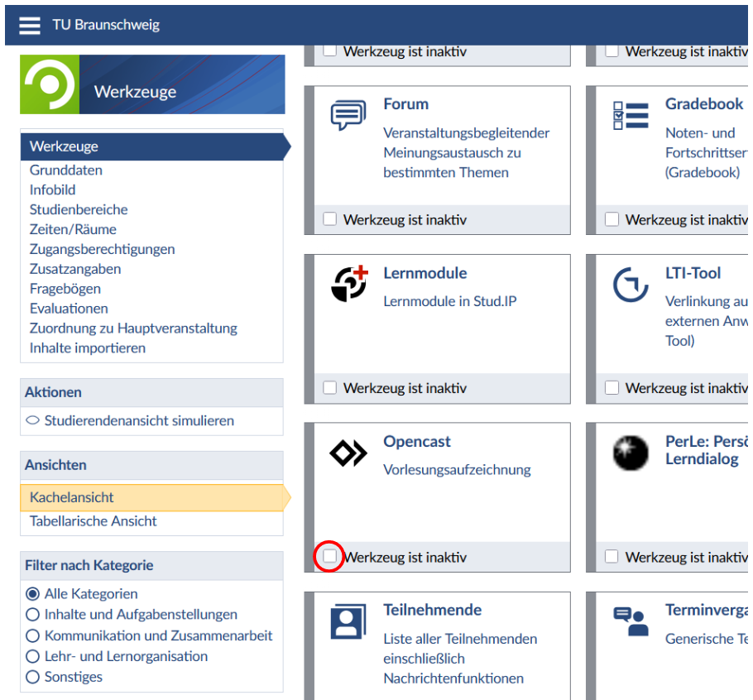Activate the Gradebook tool checkbox

(612, 219)
